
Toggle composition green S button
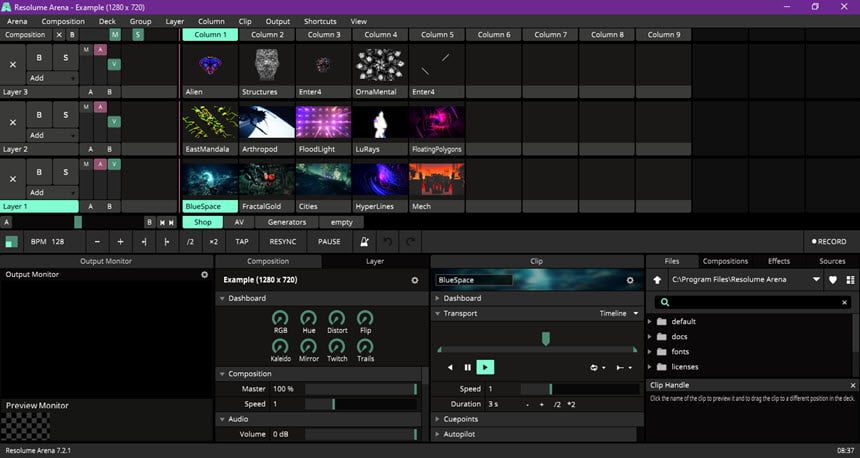(138, 35)
